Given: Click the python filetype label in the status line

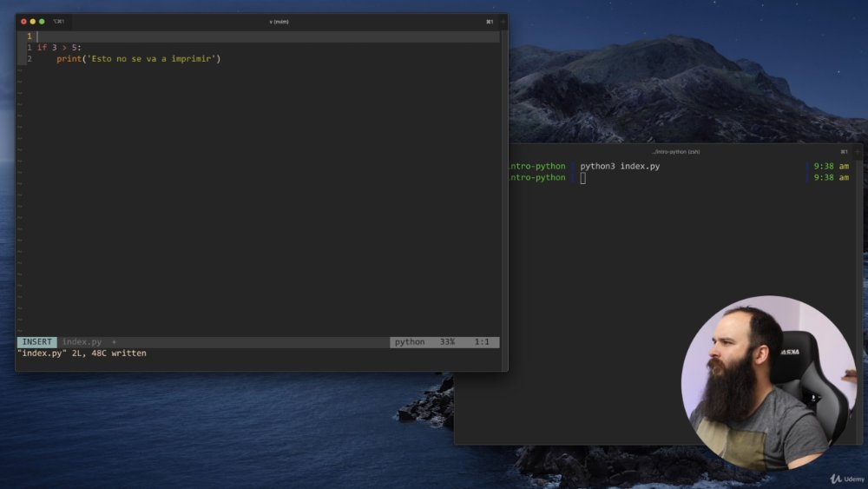Looking at the screenshot, I should pos(410,342).
